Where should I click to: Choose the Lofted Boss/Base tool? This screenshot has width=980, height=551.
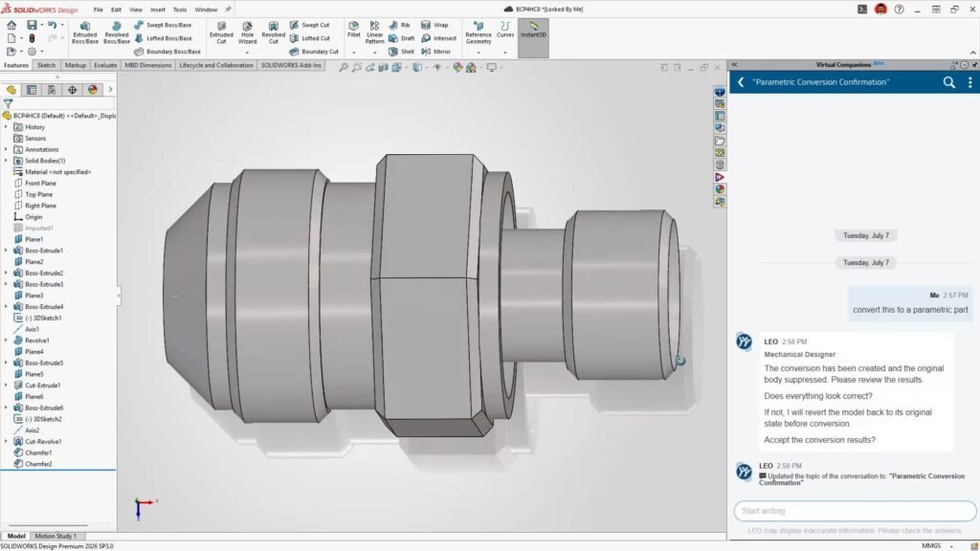coord(163,38)
